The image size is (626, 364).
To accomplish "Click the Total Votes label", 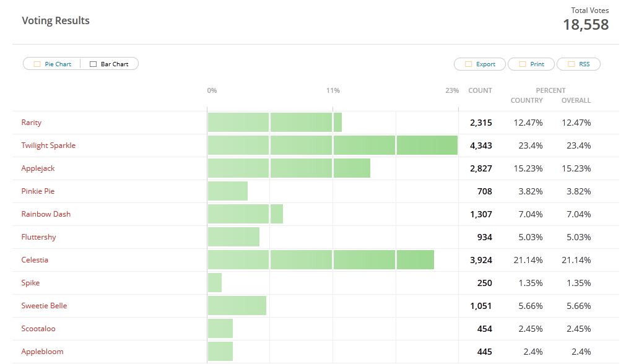I will (589, 11).
